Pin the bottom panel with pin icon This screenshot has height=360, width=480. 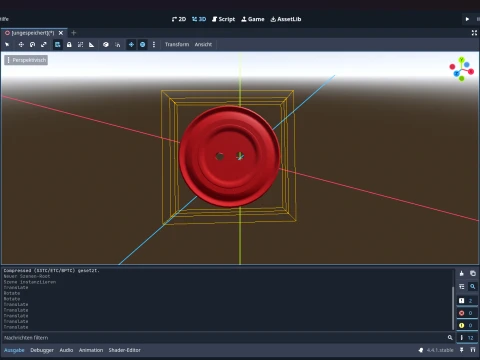462,350
